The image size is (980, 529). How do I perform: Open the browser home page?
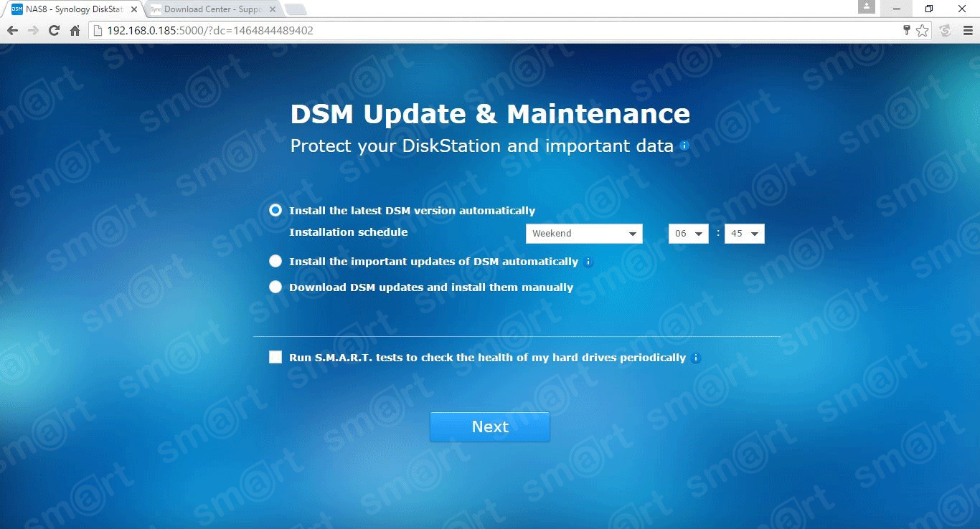[x=75, y=31]
